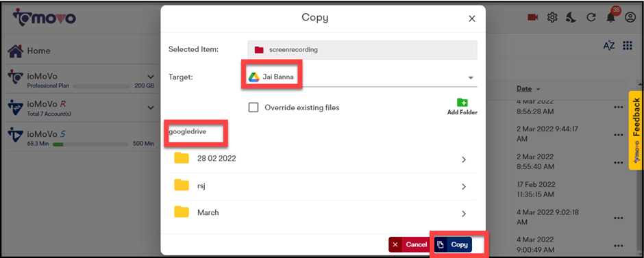Screen dimensions: 644x258
Task: Click the Copy button
Action: tap(454, 244)
